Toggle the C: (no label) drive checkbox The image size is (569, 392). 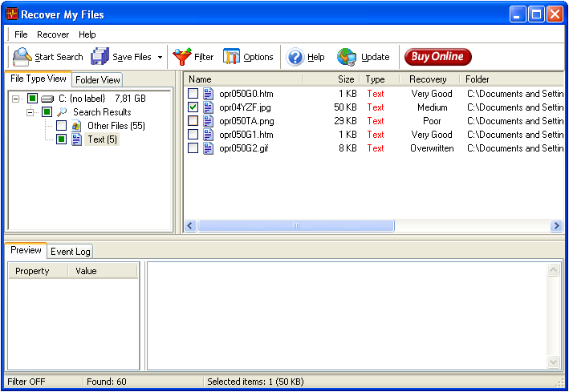(x=33, y=99)
